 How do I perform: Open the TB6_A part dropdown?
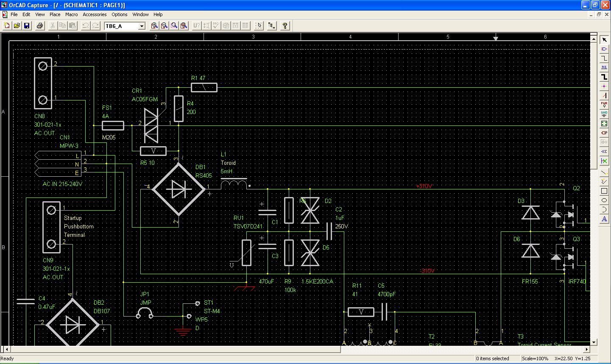tap(142, 26)
